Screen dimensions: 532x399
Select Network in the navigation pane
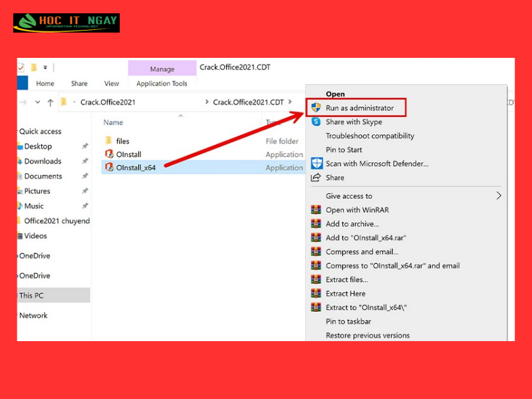tap(33, 315)
